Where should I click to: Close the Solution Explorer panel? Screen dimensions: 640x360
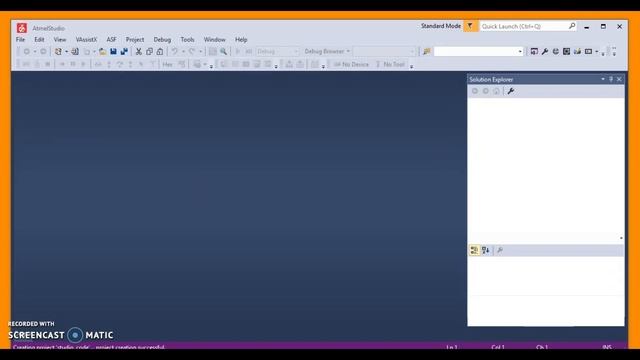pyautogui.click(x=619, y=79)
